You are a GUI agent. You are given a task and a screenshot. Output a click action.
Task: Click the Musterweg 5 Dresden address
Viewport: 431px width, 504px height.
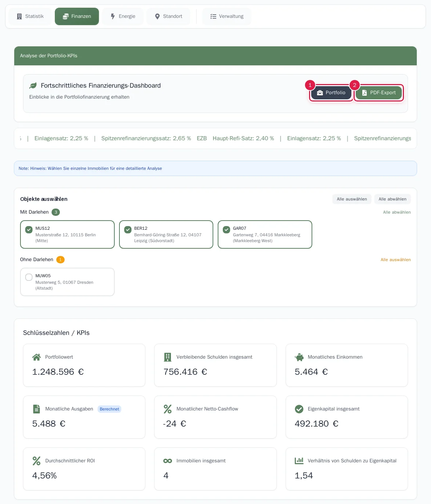click(x=64, y=285)
